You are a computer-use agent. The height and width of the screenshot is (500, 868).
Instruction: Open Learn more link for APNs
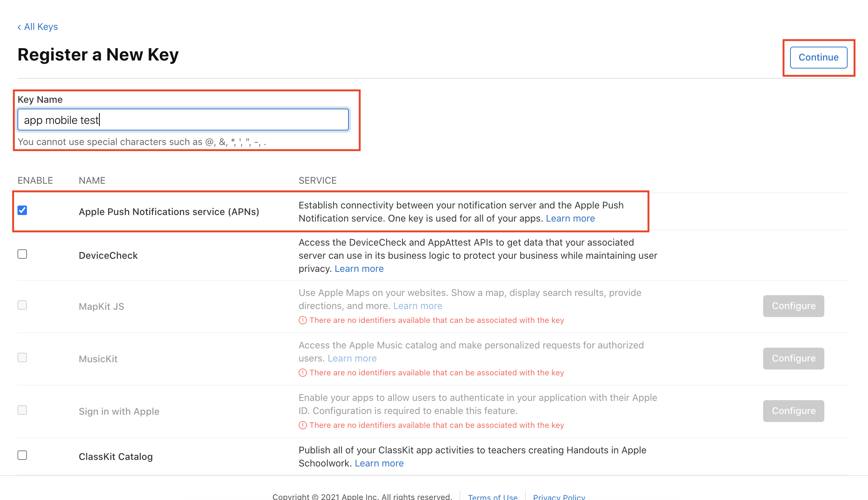point(570,218)
